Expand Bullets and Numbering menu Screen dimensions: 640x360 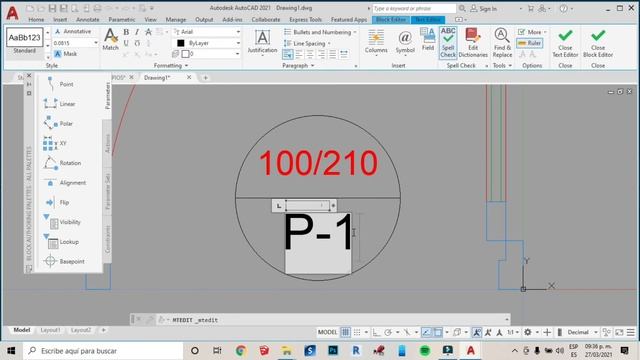pyautogui.click(x=320, y=32)
